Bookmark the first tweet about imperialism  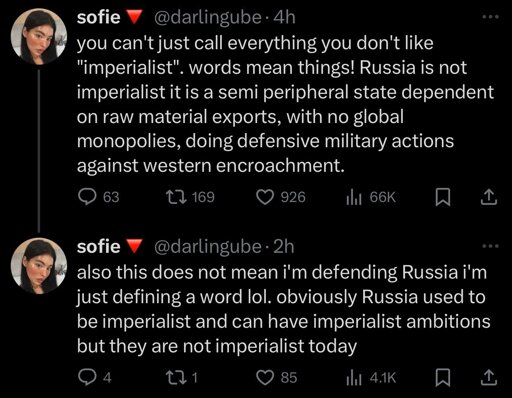tap(443, 197)
